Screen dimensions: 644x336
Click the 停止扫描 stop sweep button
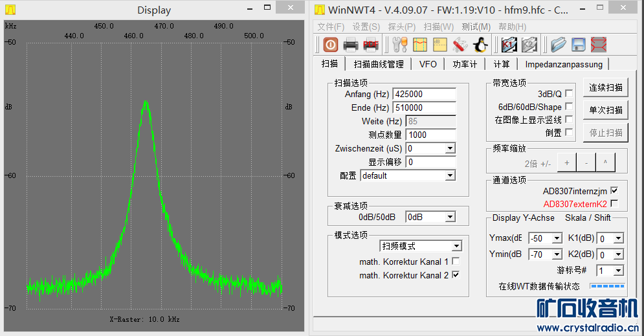[x=606, y=133]
